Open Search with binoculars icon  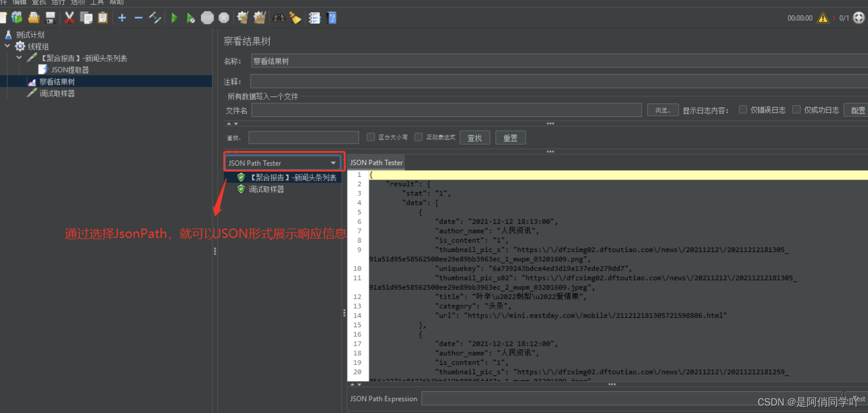pyautogui.click(x=279, y=18)
